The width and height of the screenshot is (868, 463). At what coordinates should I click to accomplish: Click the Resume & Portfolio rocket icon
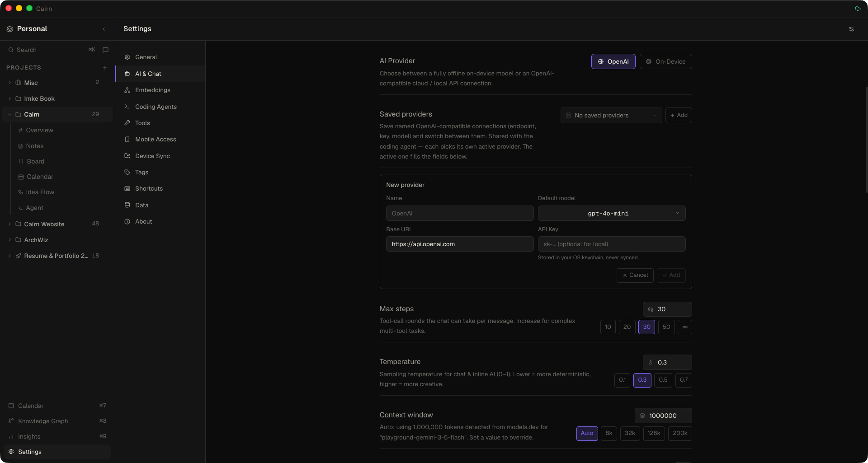tap(19, 256)
